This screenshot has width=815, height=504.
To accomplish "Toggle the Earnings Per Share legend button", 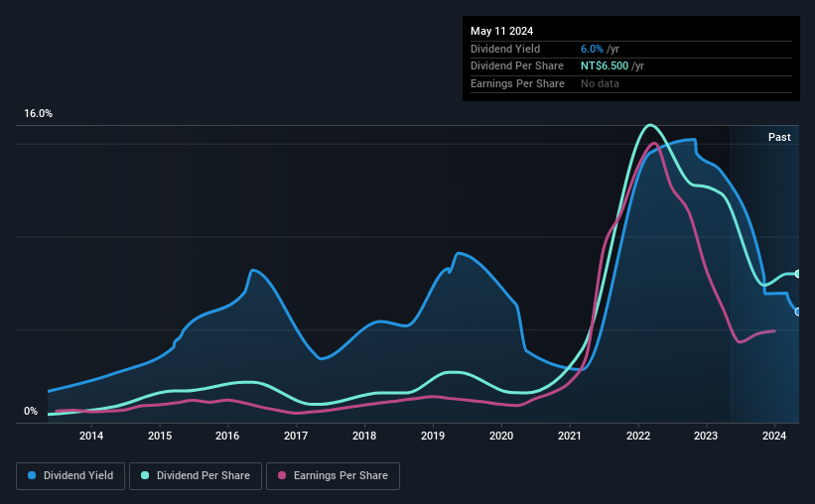I will pos(333,476).
